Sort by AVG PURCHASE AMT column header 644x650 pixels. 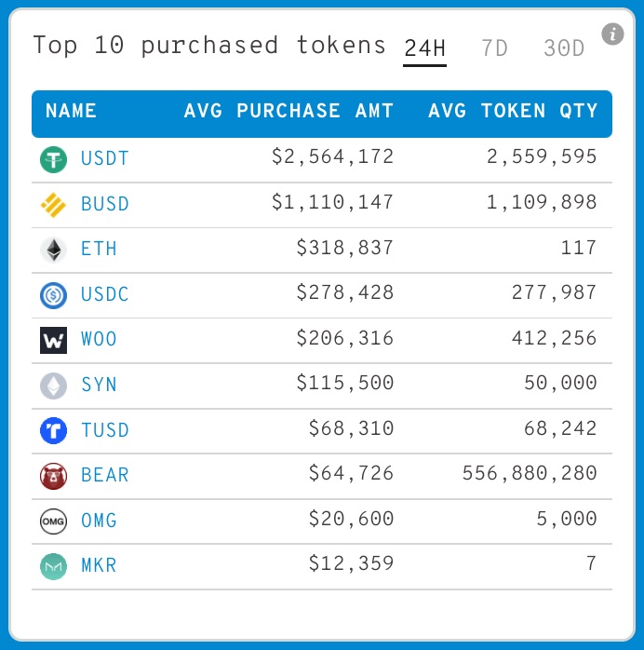pos(288,112)
